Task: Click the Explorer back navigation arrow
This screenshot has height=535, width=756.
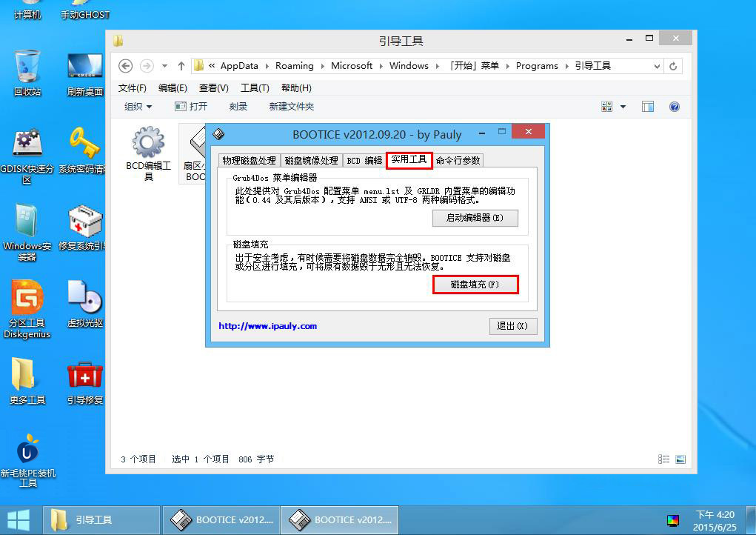Action: 125,66
